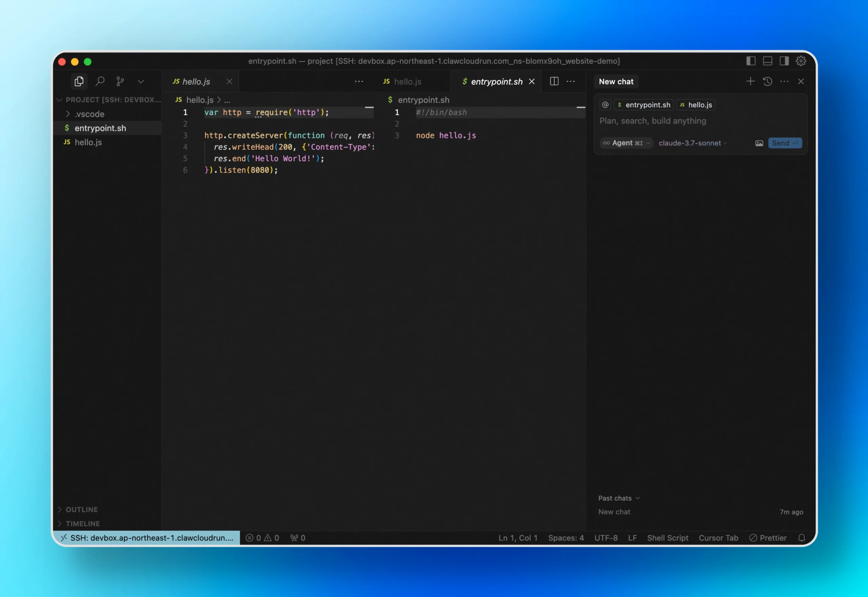
Task: Toggle primary side bar layout icon
Action: pyautogui.click(x=751, y=61)
